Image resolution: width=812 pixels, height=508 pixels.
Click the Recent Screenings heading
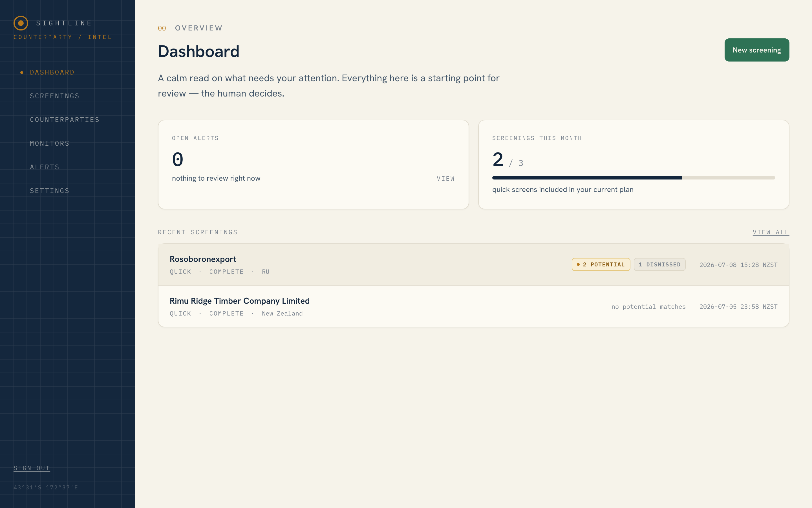198,233
